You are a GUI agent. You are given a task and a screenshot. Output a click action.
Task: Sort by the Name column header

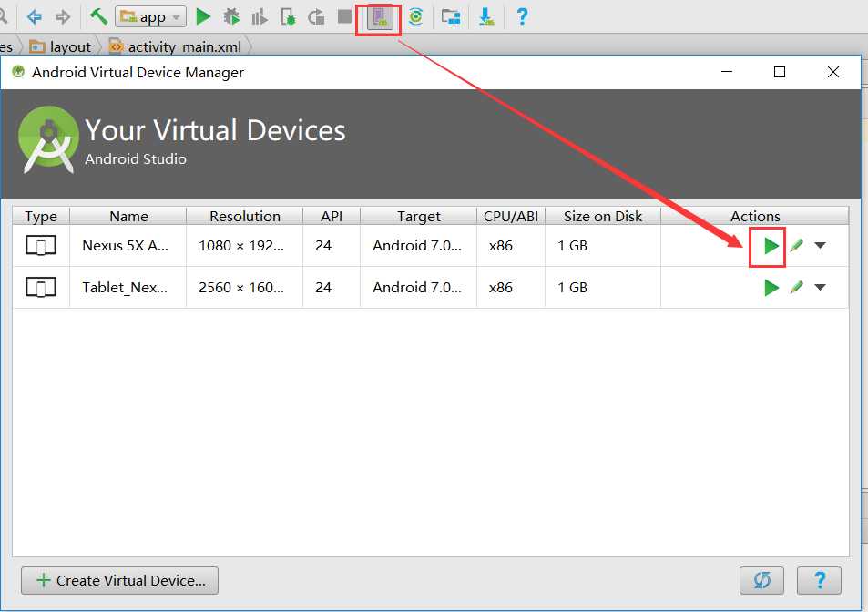coord(128,216)
